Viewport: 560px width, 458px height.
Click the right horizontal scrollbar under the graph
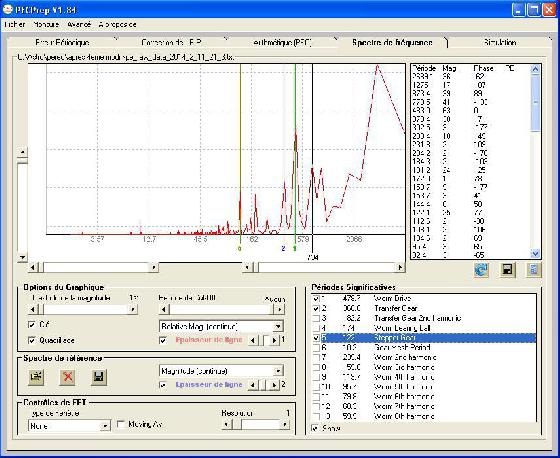click(x=324, y=267)
